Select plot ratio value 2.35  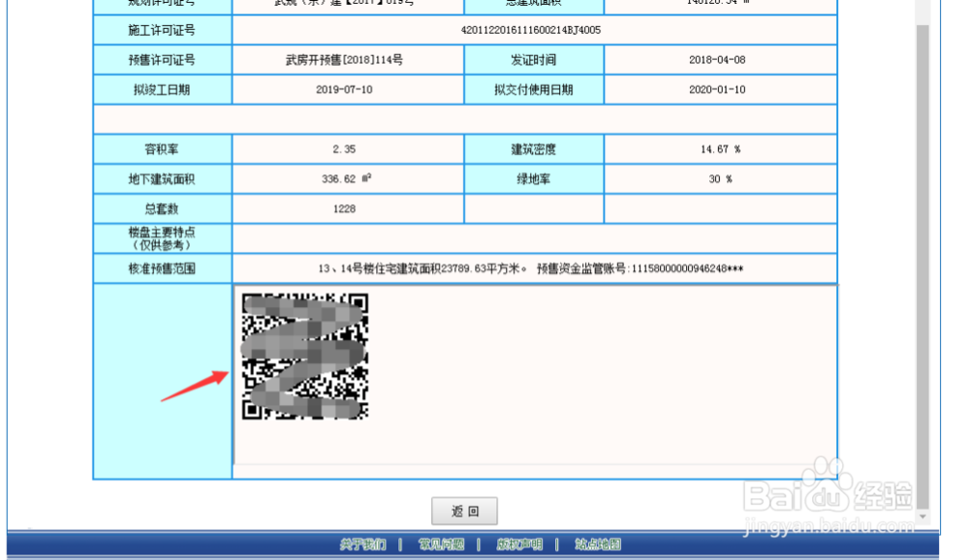tap(344, 149)
